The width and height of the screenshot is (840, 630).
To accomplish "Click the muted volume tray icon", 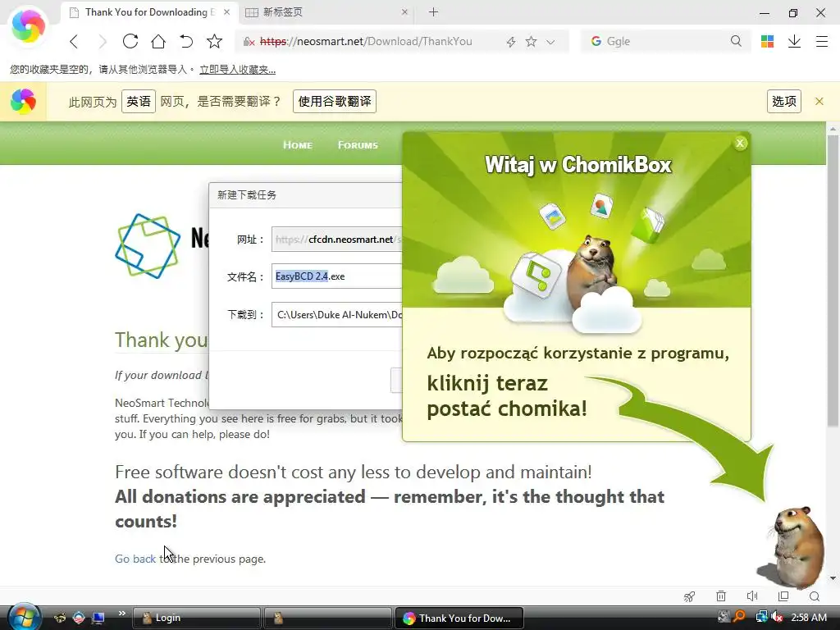I will 777,617.
